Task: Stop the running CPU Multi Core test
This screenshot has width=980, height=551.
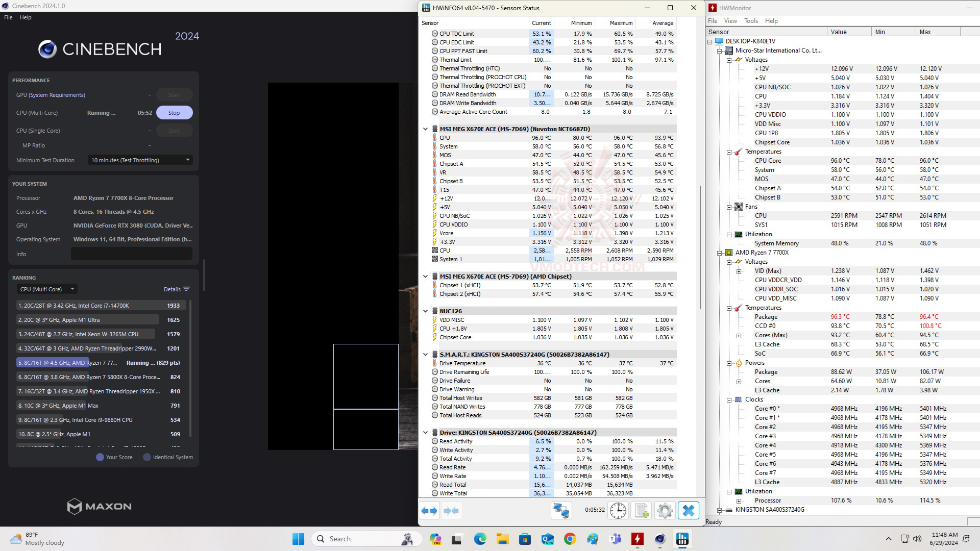Action: [174, 113]
